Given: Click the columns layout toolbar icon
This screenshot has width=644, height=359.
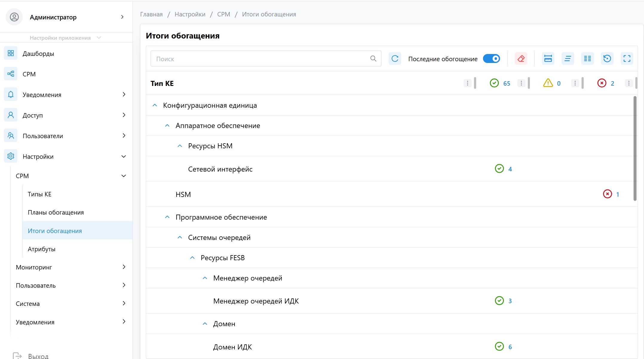Looking at the screenshot, I should 587,58.
